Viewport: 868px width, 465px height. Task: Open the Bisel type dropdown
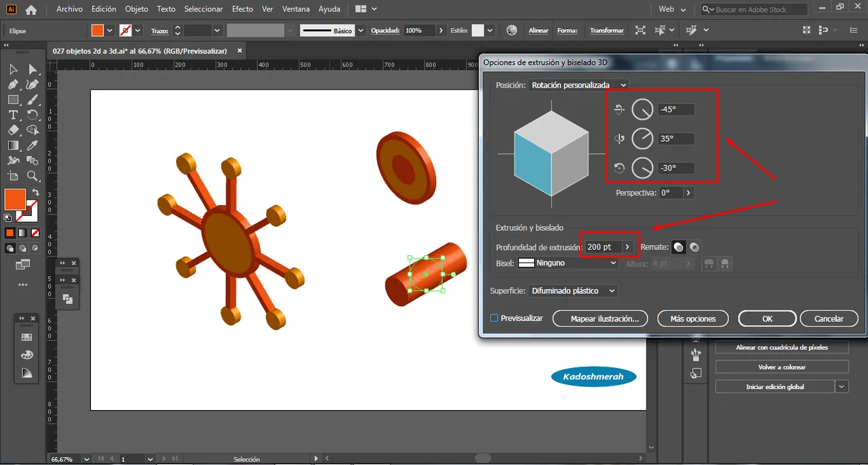568,263
